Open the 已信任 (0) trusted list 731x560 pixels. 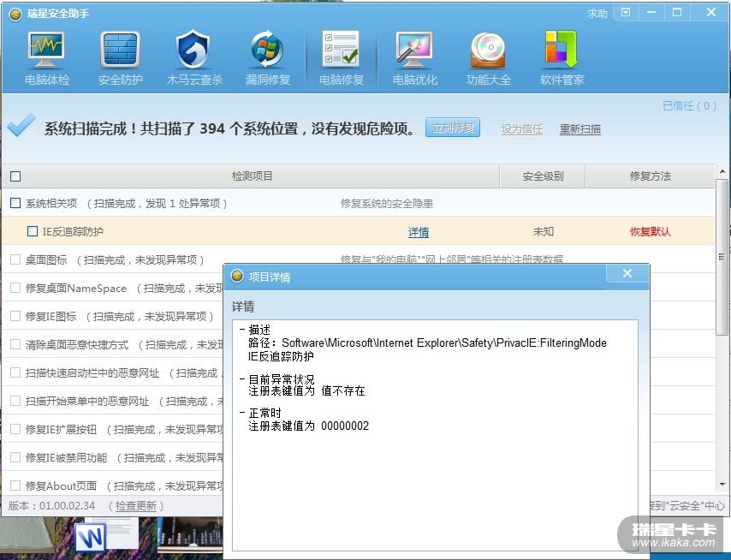(x=689, y=106)
